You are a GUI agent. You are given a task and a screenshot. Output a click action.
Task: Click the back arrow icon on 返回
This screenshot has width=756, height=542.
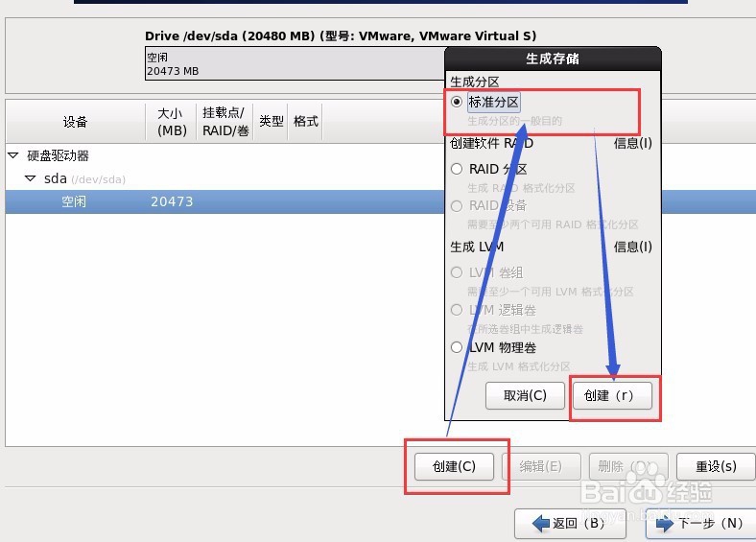pyautogui.click(x=541, y=523)
